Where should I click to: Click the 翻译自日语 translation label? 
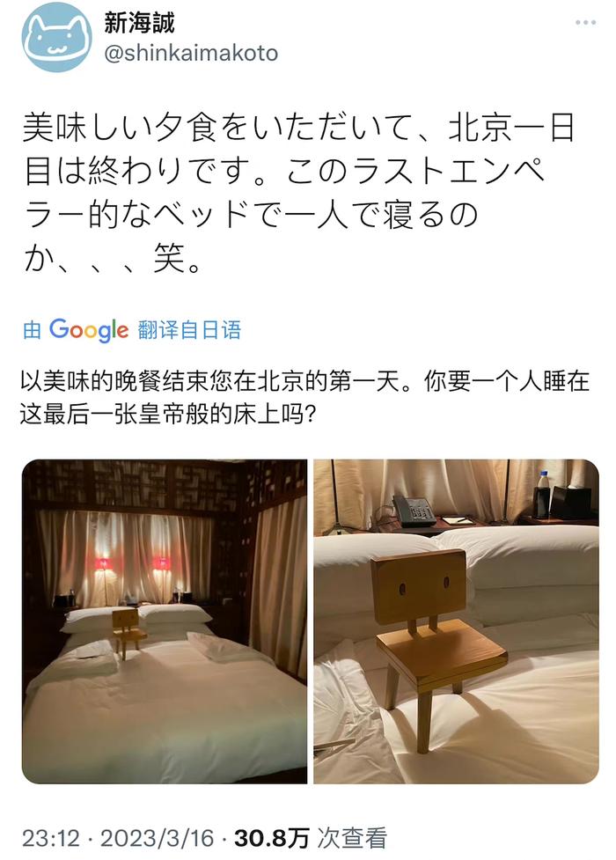point(189,330)
